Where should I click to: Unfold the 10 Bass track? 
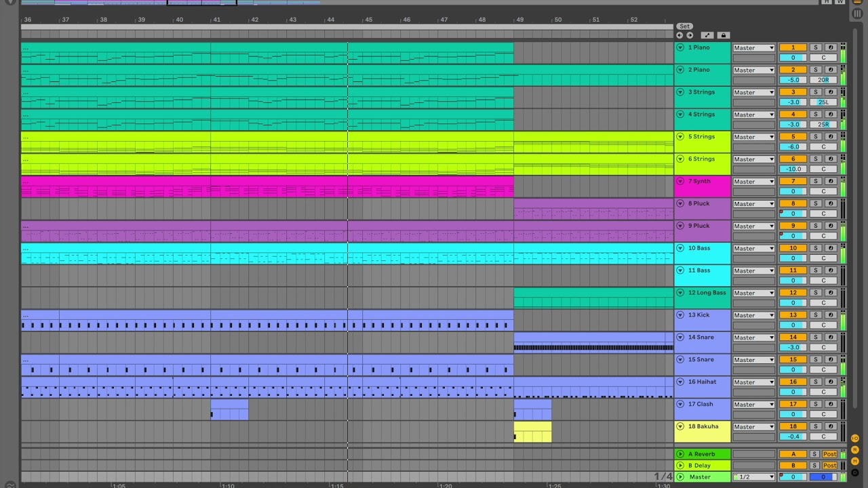(680, 248)
